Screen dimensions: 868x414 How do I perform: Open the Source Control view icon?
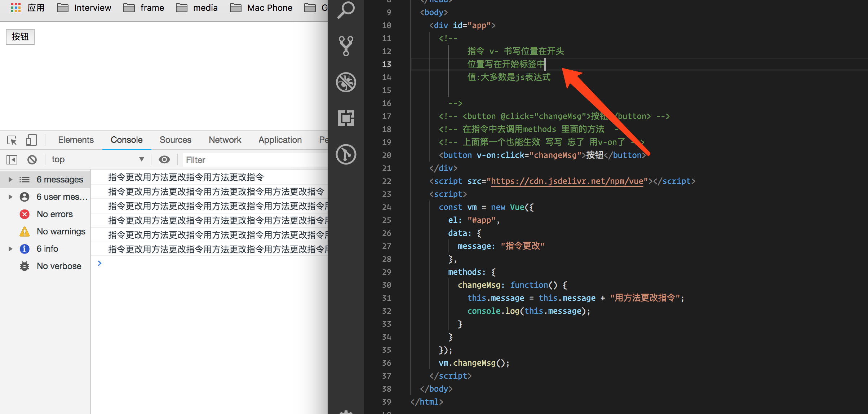(x=346, y=46)
